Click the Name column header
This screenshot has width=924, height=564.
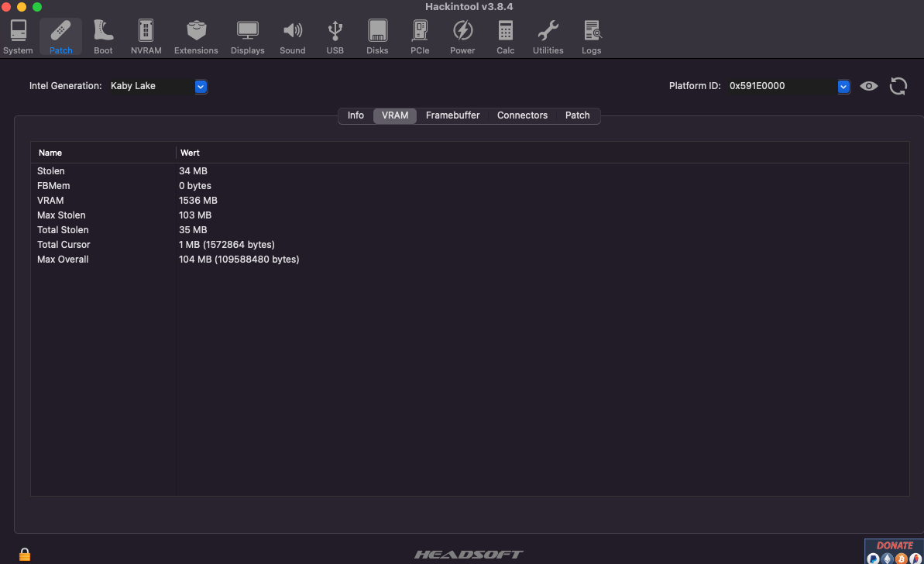coord(103,153)
